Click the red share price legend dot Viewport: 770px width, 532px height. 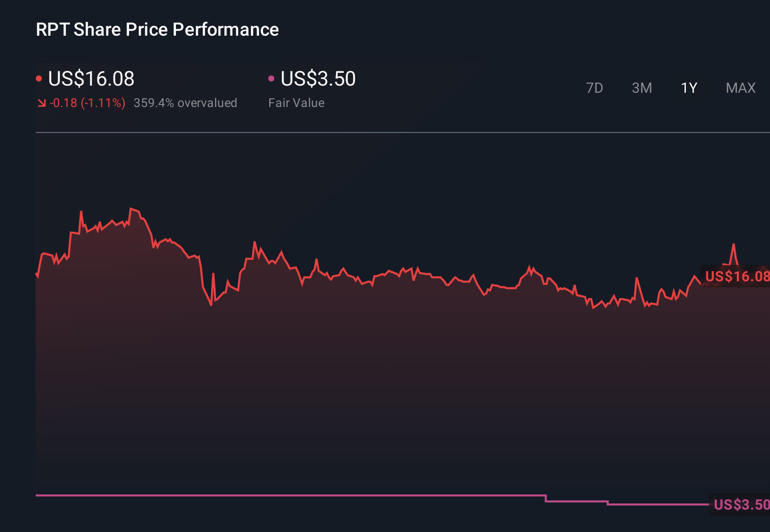pyautogui.click(x=39, y=78)
